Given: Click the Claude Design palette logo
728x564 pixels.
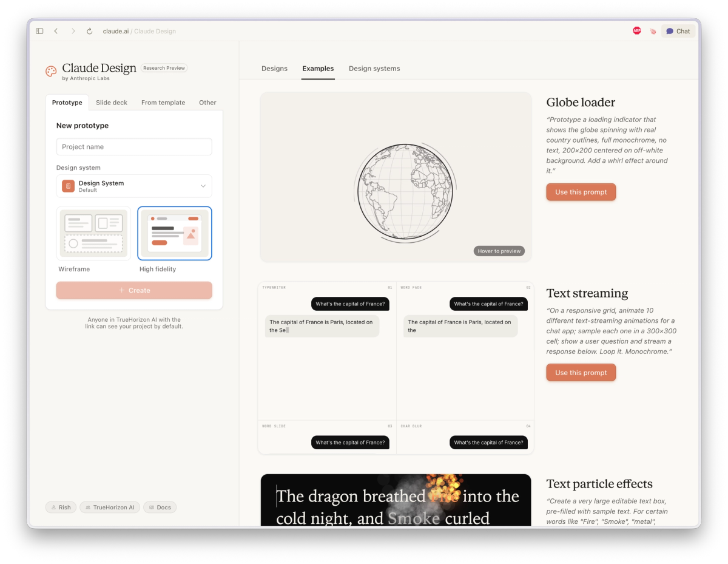Looking at the screenshot, I should [51, 71].
